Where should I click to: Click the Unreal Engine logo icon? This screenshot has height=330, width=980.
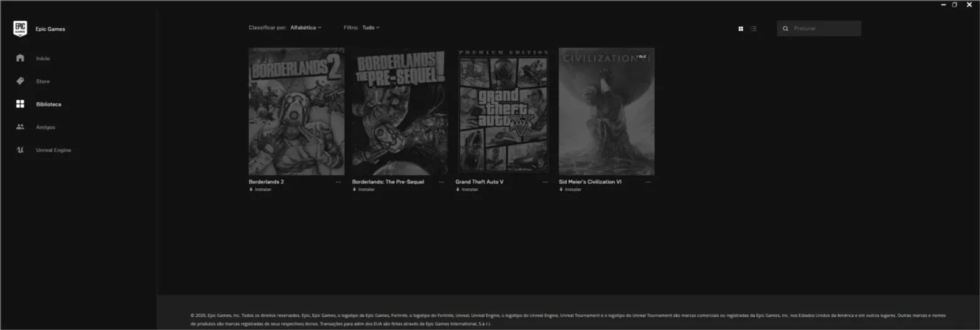[x=20, y=150]
